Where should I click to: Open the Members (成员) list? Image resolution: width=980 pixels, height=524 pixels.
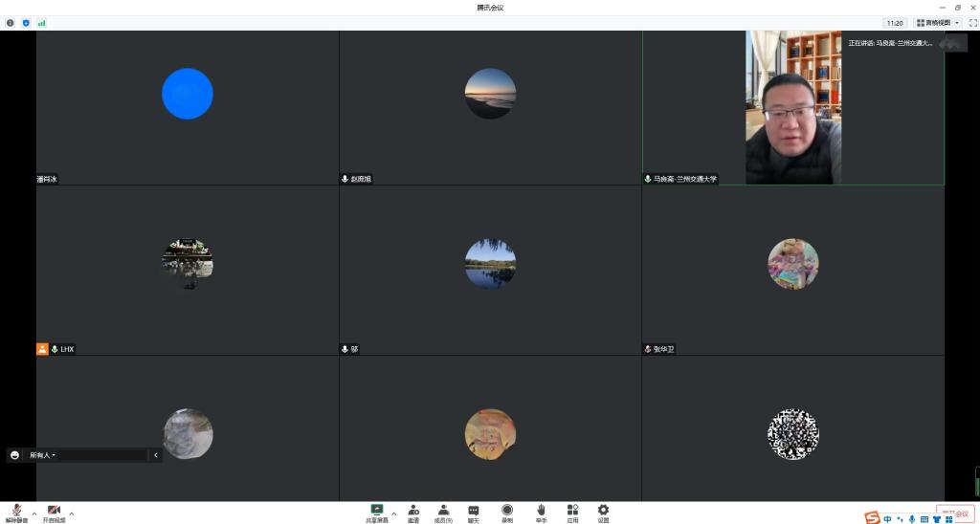443,511
